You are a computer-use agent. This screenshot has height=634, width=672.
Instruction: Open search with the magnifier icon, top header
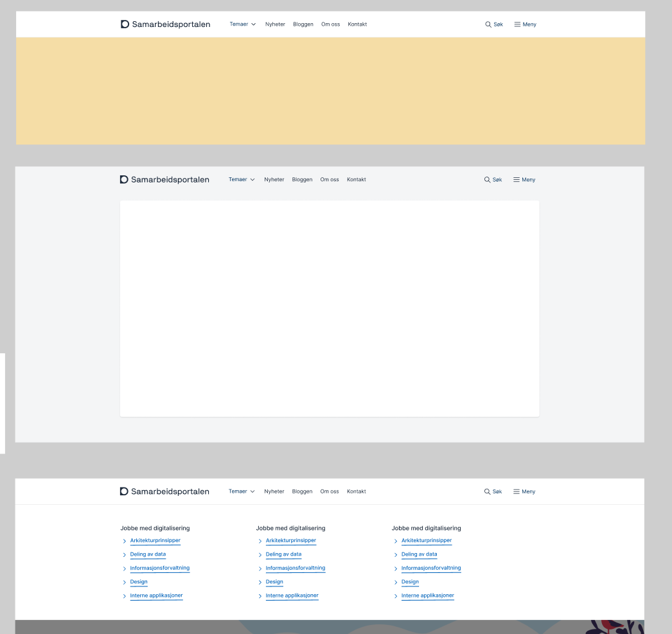(487, 24)
